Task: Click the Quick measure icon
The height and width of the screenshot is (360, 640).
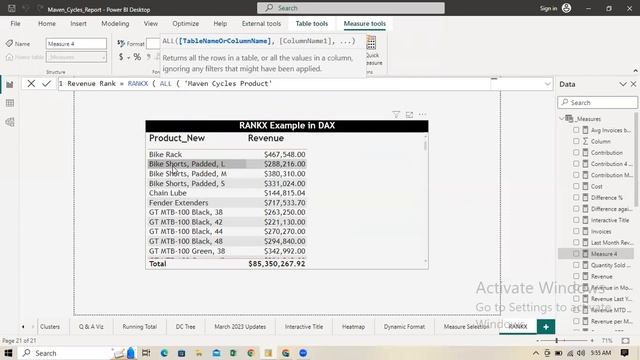Action: [x=371, y=42]
